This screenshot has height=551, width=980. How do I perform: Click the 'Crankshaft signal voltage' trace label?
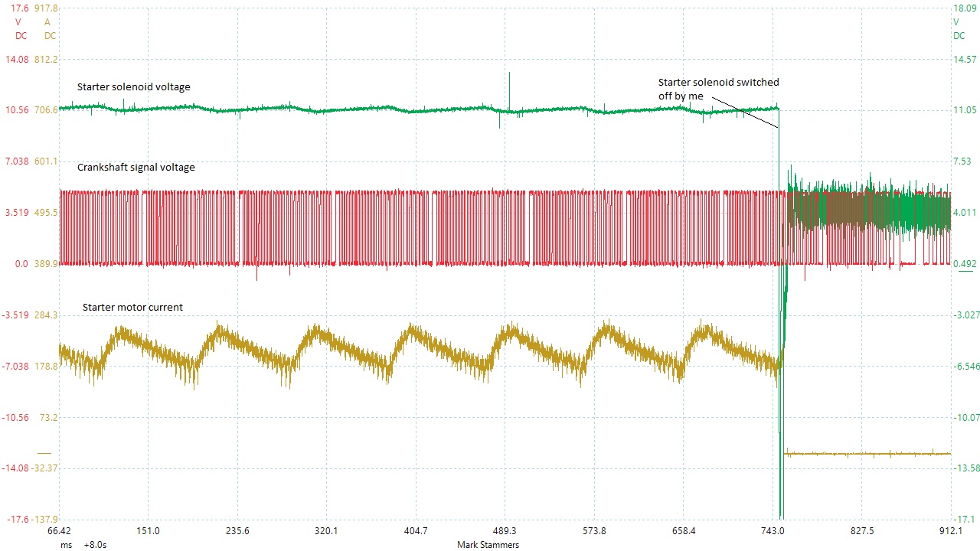pos(136,167)
